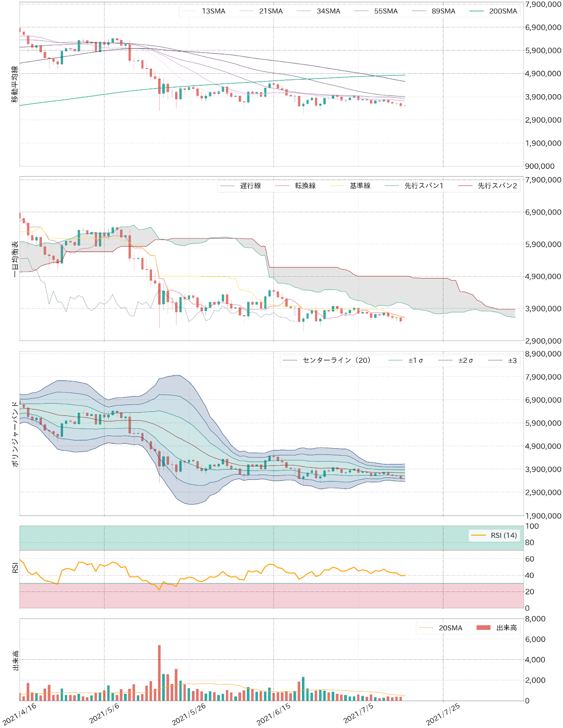
Task: Click the orange RSI (14) legend line
Action: pyautogui.click(x=478, y=535)
